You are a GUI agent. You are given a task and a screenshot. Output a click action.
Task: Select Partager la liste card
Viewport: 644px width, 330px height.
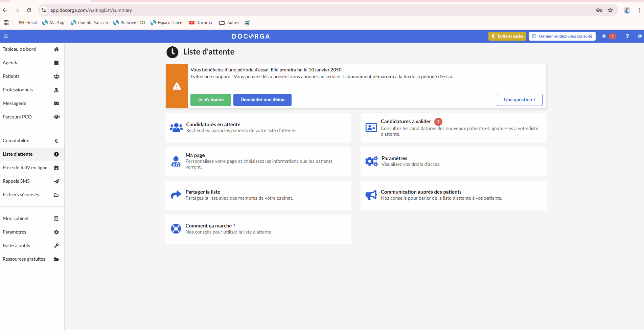(x=258, y=195)
